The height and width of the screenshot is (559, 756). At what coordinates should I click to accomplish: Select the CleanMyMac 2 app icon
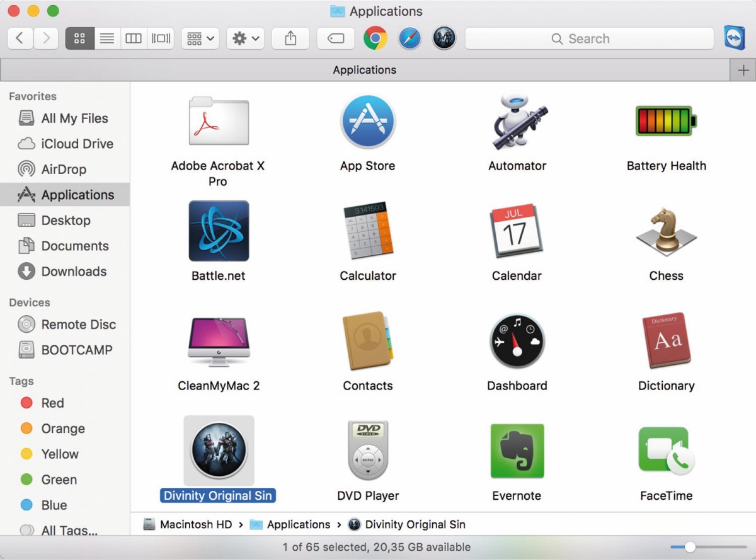(x=219, y=341)
